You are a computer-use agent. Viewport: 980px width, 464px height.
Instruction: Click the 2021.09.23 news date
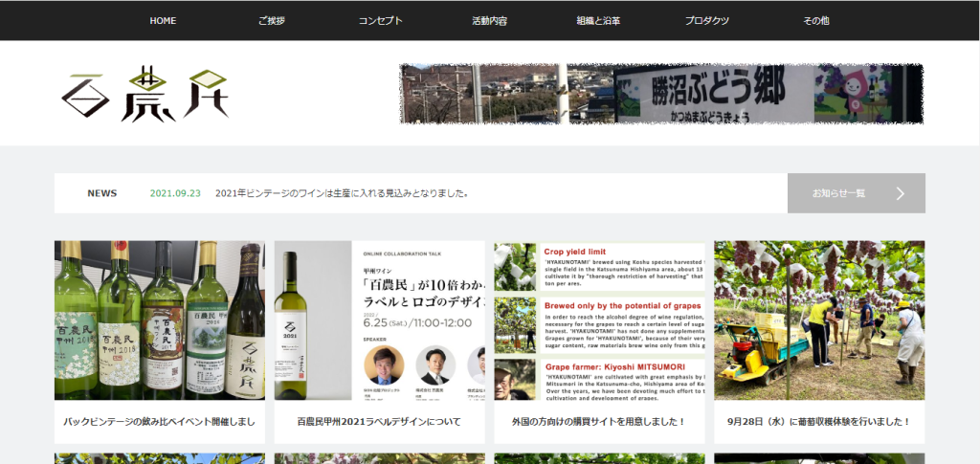(x=175, y=193)
